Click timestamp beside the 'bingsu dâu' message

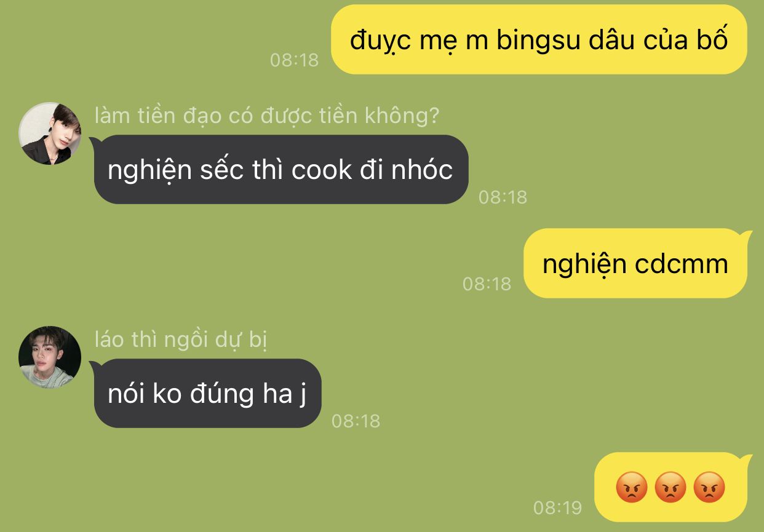(x=295, y=60)
